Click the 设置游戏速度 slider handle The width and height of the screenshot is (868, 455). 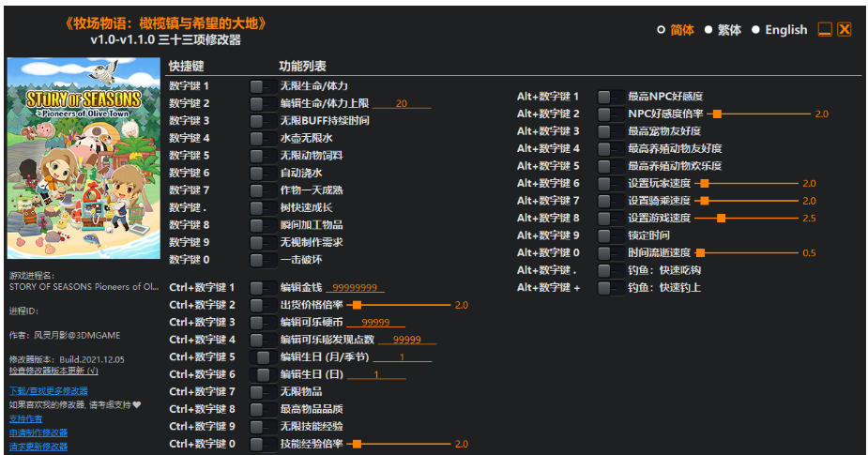722,218
